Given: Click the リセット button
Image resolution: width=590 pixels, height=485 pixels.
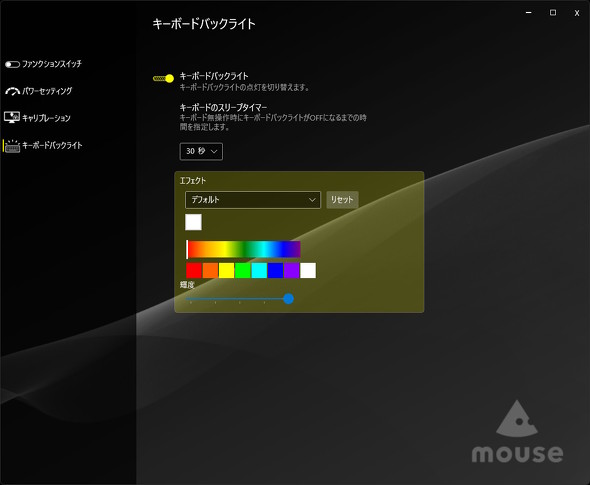Looking at the screenshot, I should pos(342,200).
